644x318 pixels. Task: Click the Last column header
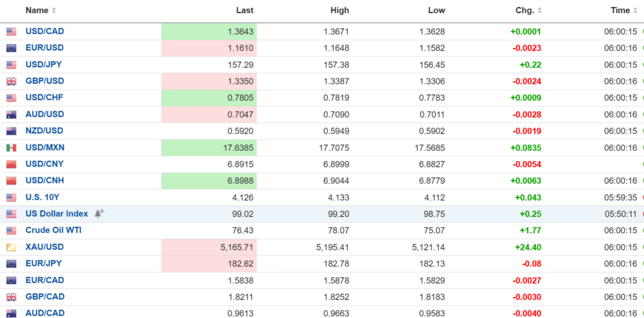coord(245,11)
